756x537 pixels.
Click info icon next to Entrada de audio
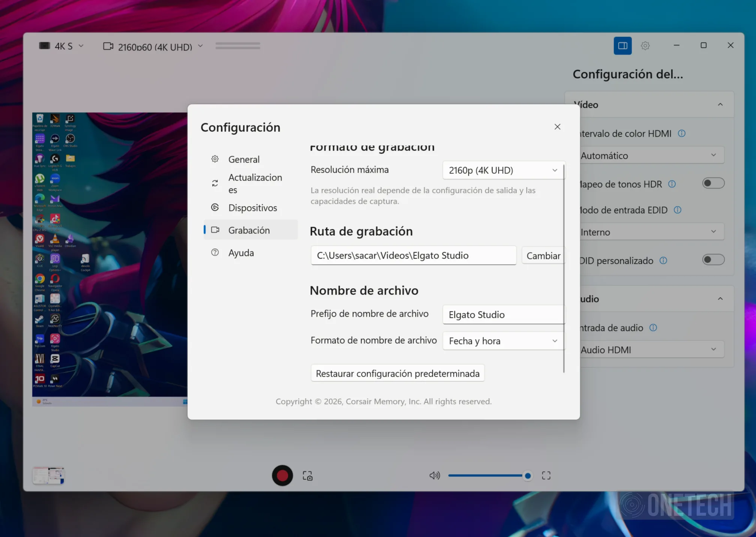coord(653,328)
